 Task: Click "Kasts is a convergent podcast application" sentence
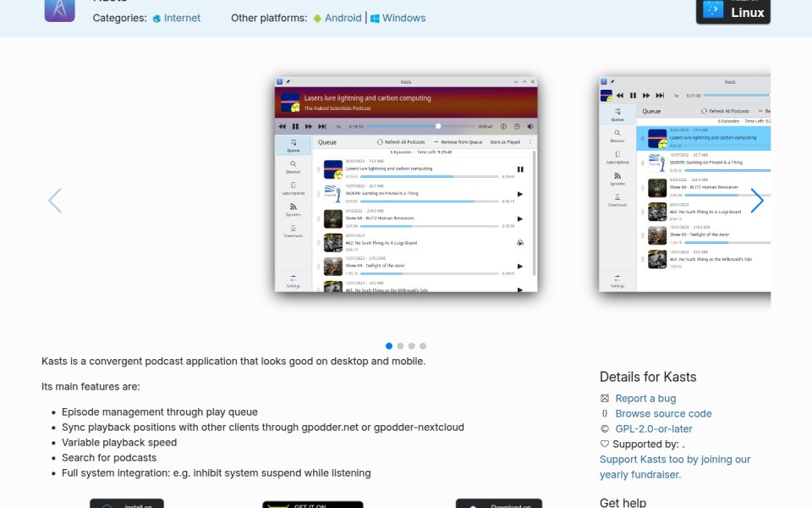click(233, 362)
